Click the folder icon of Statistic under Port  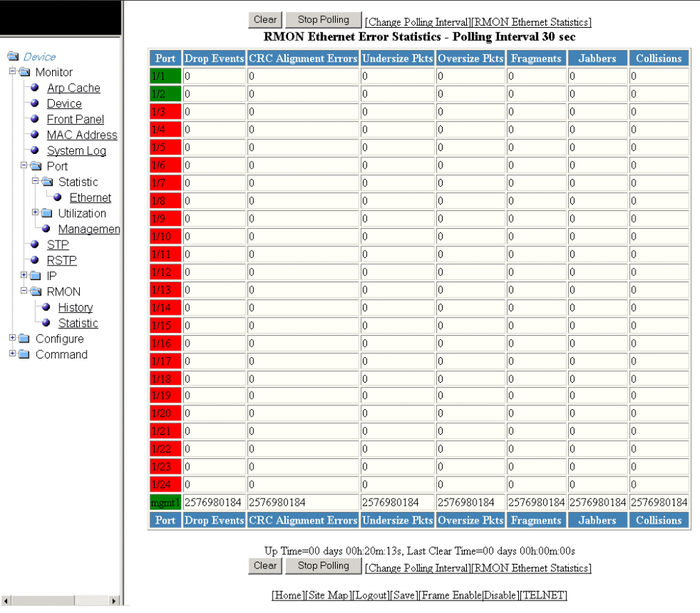(x=47, y=182)
